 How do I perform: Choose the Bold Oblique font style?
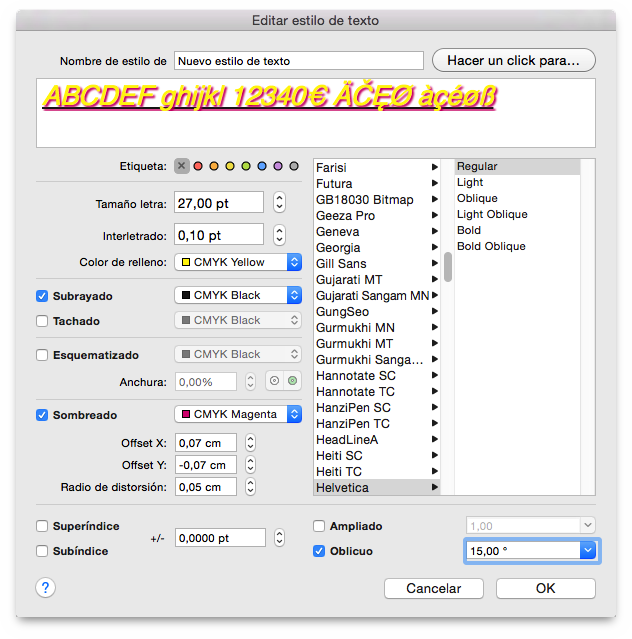coord(491,246)
